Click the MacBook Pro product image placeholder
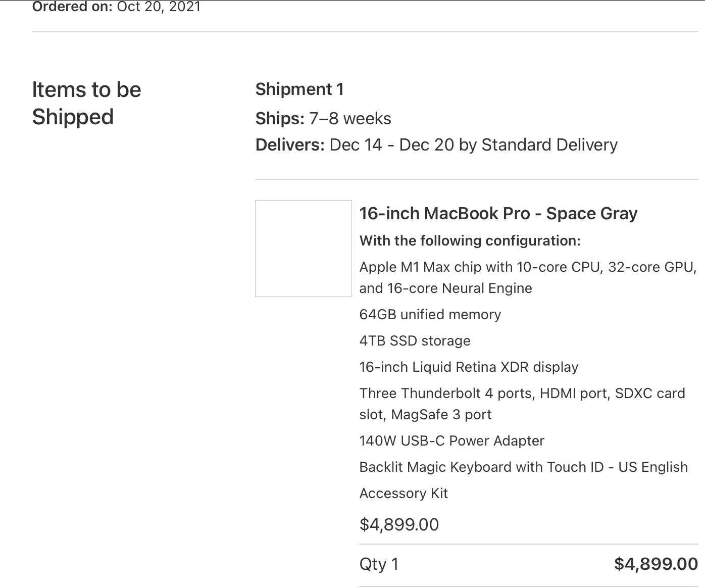 [303, 248]
